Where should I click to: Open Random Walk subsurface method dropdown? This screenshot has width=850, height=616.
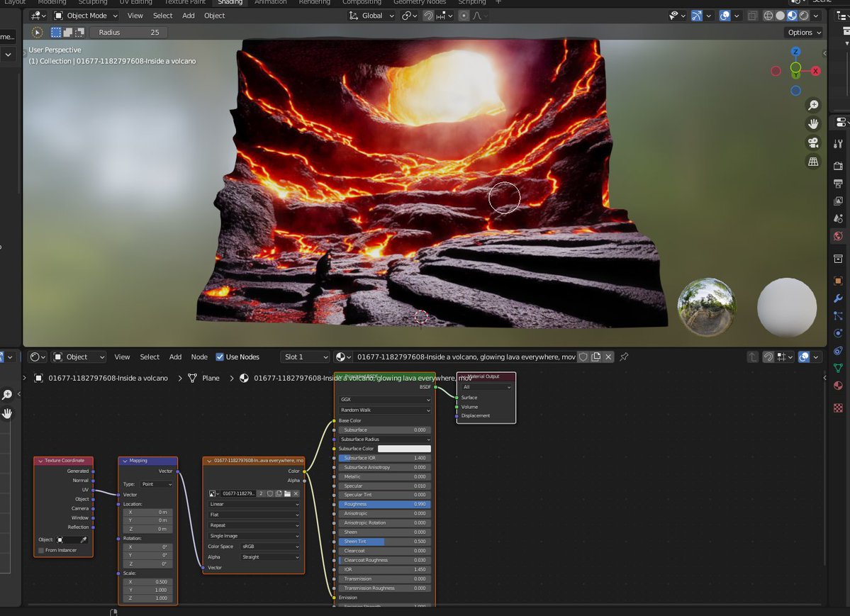coord(384,410)
